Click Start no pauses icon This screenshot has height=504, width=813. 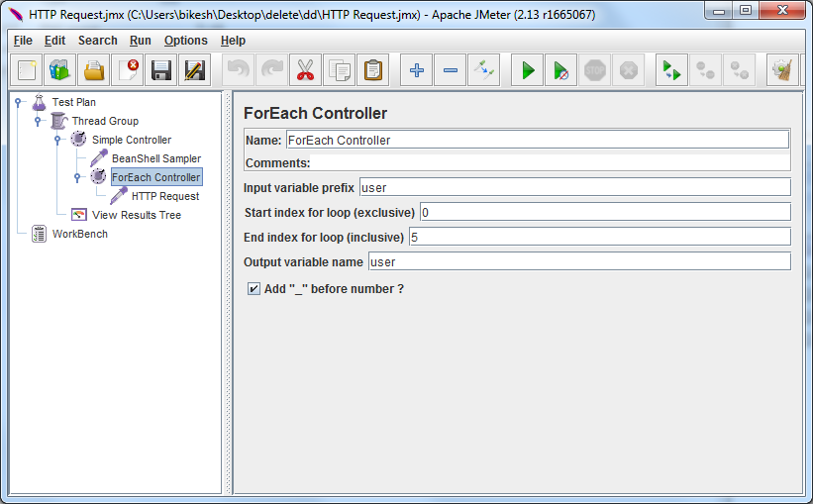(x=561, y=70)
